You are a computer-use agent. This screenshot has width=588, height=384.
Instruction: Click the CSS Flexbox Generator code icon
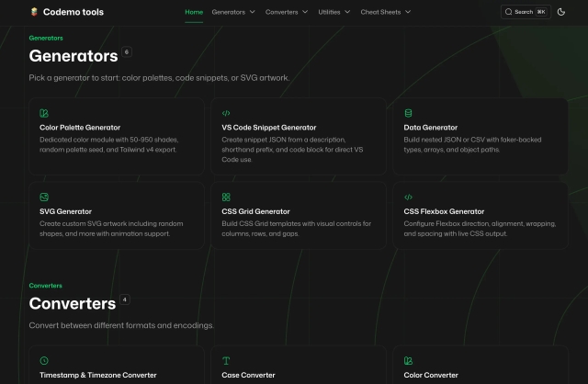pos(408,198)
